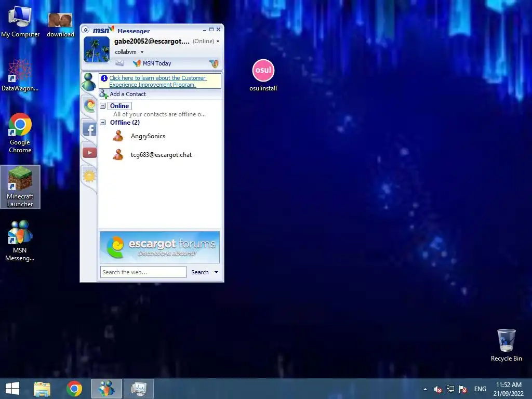The width and height of the screenshot is (532, 399).
Task: Open the Windows Start menu
Action: [12, 389]
